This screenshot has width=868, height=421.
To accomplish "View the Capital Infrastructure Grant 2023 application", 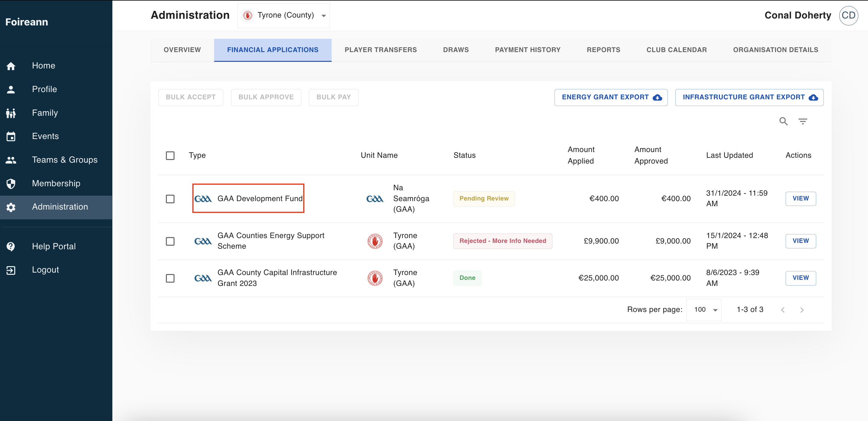I will pos(800,278).
